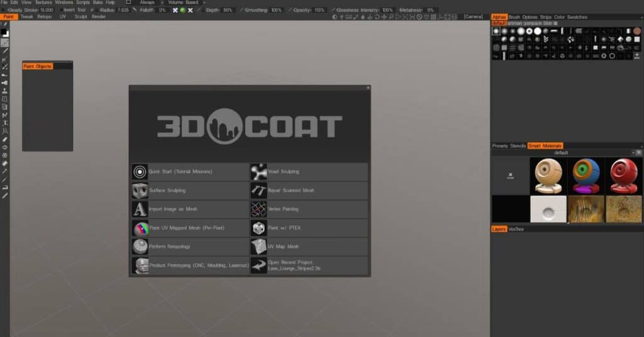This screenshot has height=337, width=644.
Task: Open the Scripts menu
Action: pos(83,3)
